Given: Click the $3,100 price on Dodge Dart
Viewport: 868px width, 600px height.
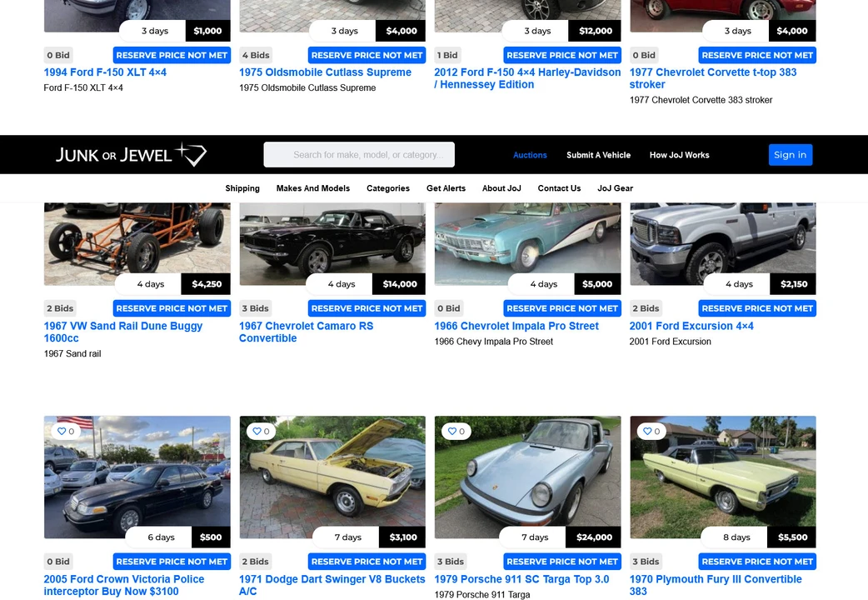Looking at the screenshot, I should pyautogui.click(x=403, y=537).
